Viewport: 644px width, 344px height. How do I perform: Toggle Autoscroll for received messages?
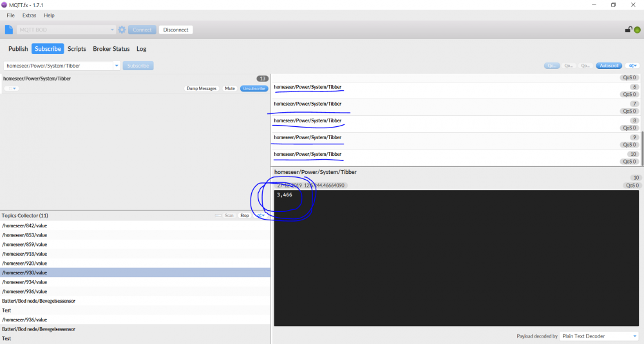pyautogui.click(x=609, y=66)
